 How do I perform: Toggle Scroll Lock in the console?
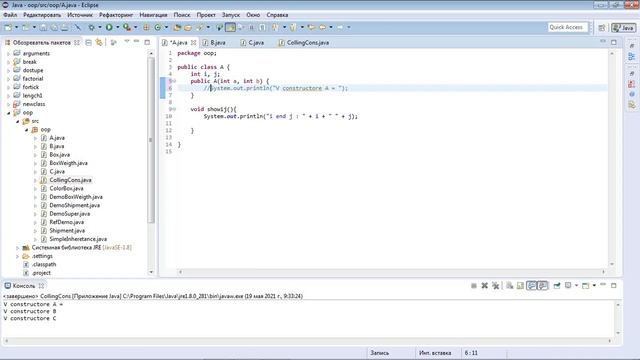pyautogui.click(x=520, y=286)
